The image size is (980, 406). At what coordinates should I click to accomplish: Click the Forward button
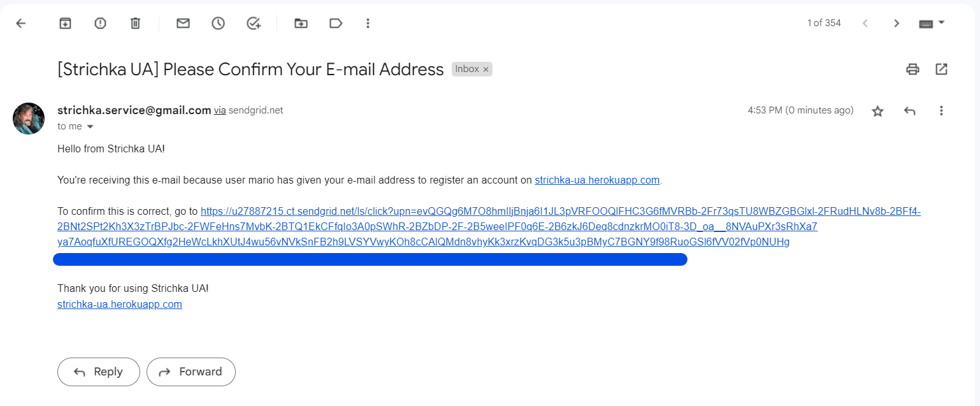(x=191, y=372)
